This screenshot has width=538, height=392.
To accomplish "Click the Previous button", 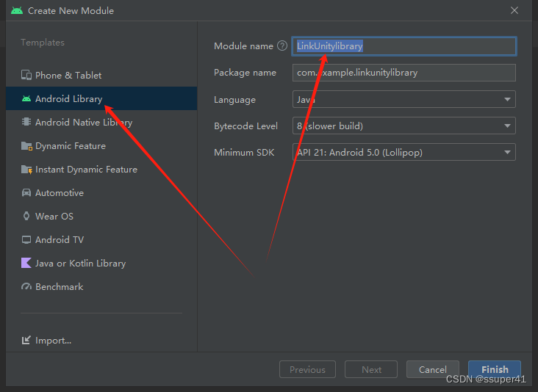I will point(307,369).
